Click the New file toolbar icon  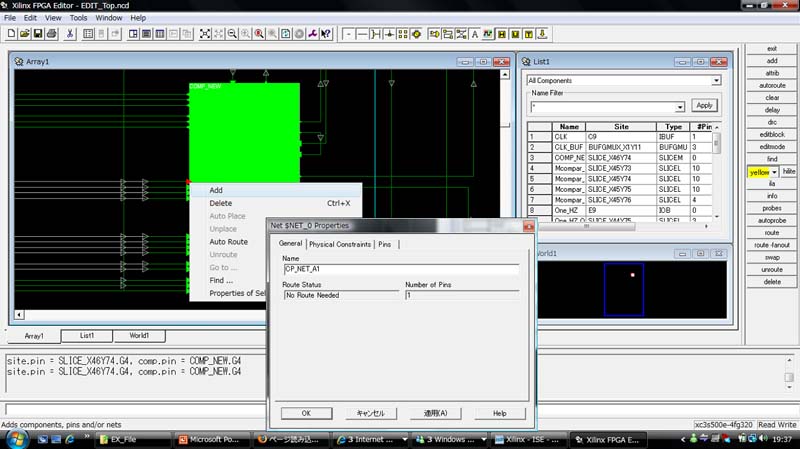pos(11,34)
